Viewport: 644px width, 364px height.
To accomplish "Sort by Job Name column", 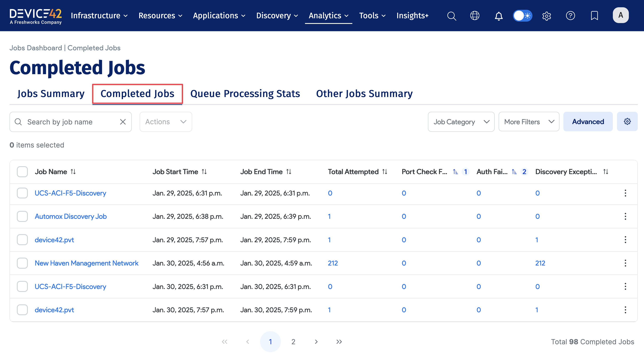I will (73, 172).
